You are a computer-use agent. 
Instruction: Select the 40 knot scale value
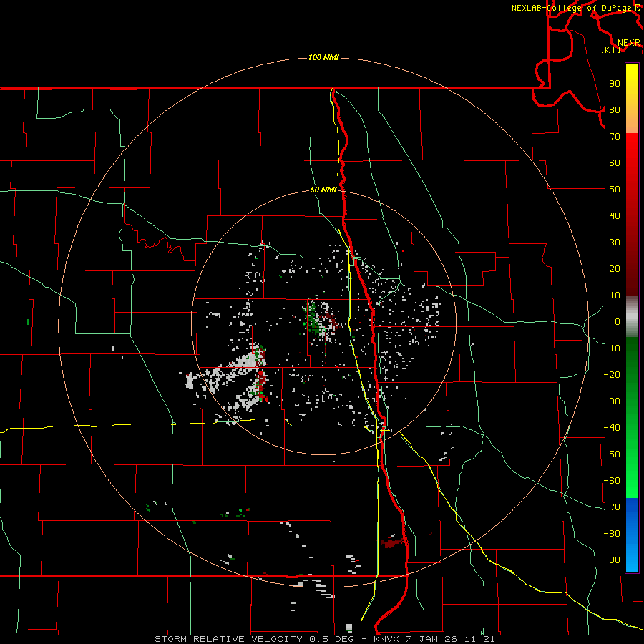tap(615, 216)
